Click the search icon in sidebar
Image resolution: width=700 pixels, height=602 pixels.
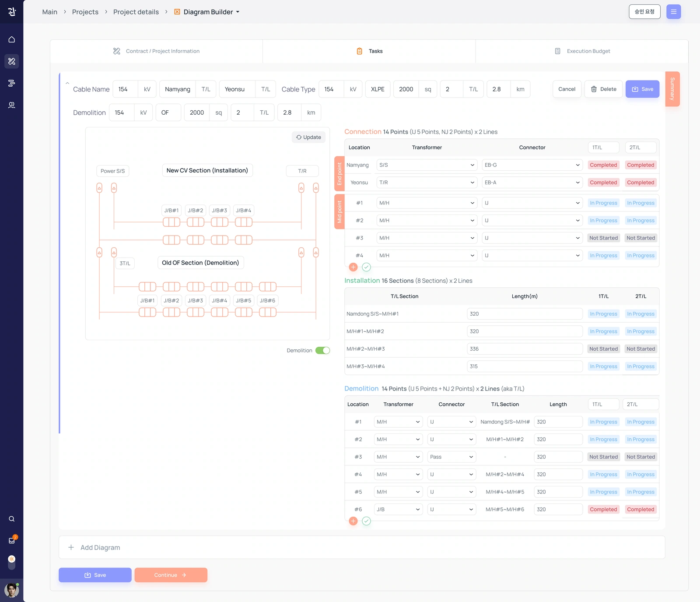tap(12, 519)
